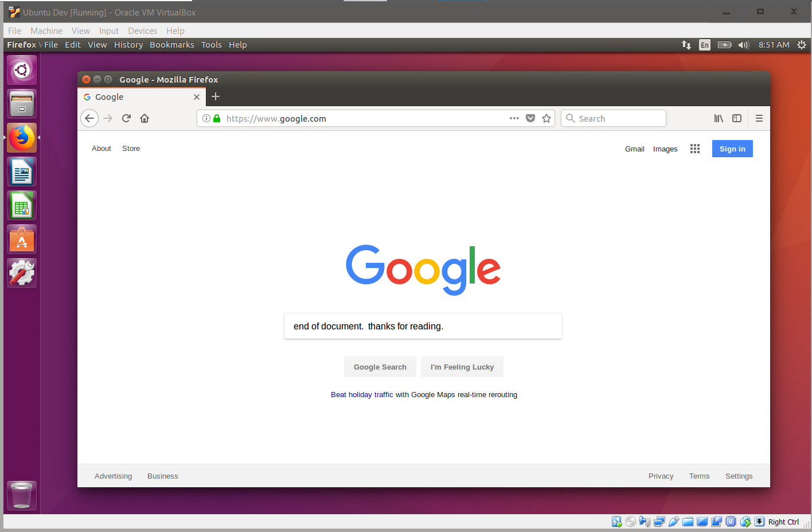
Task: Show site information icon in address bar
Action: pyautogui.click(x=206, y=118)
